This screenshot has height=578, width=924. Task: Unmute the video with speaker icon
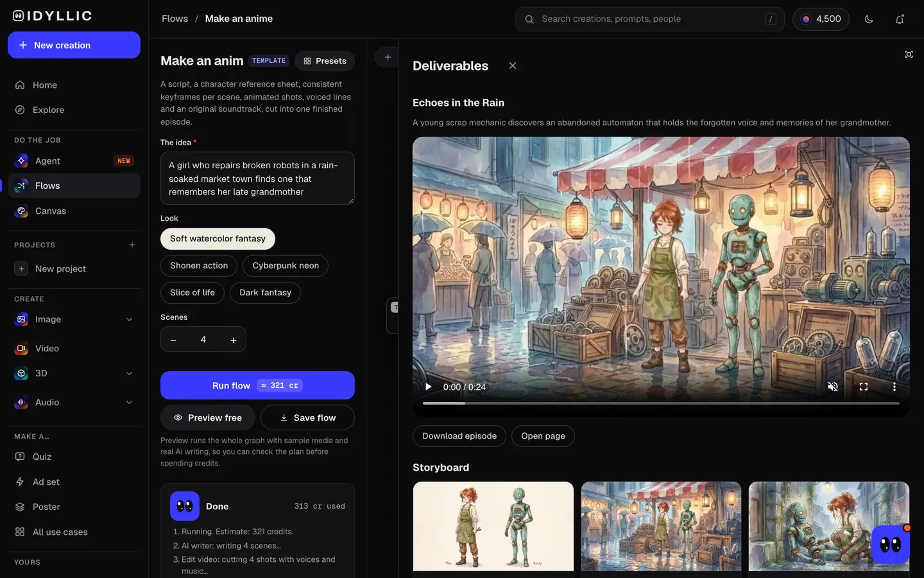pyautogui.click(x=833, y=387)
